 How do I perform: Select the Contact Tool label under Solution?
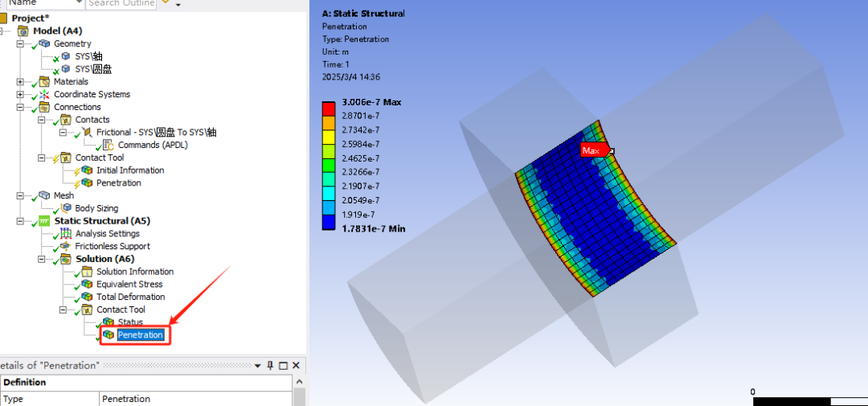tap(121, 310)
